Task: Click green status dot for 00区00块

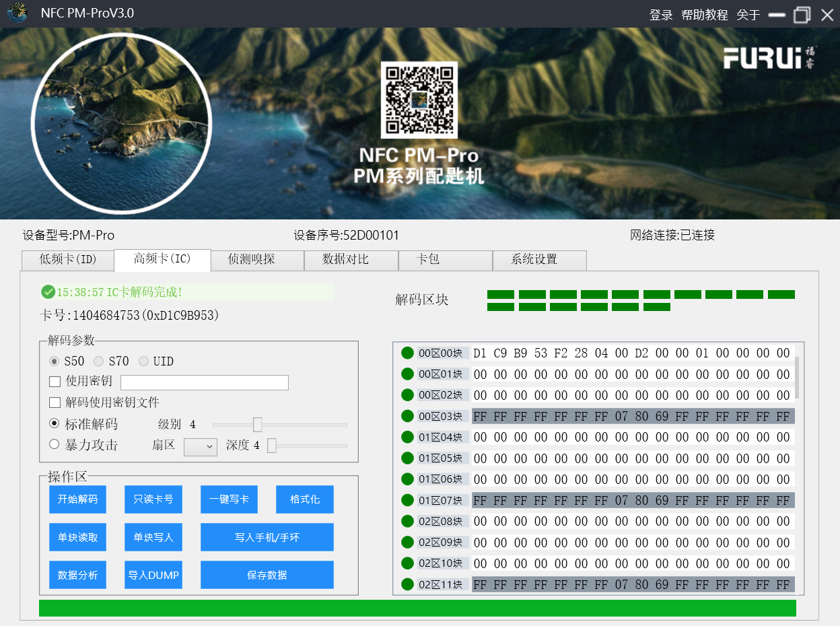Action: point(407,353)
